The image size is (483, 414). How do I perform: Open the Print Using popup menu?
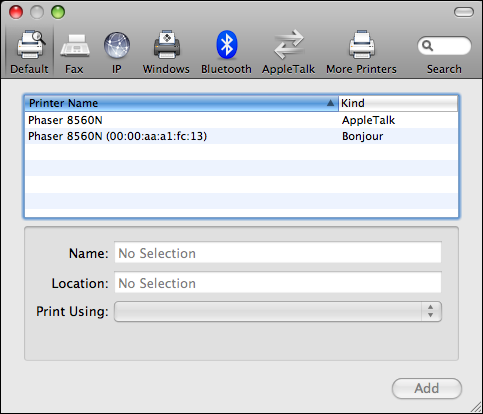[x=278, y=312]
